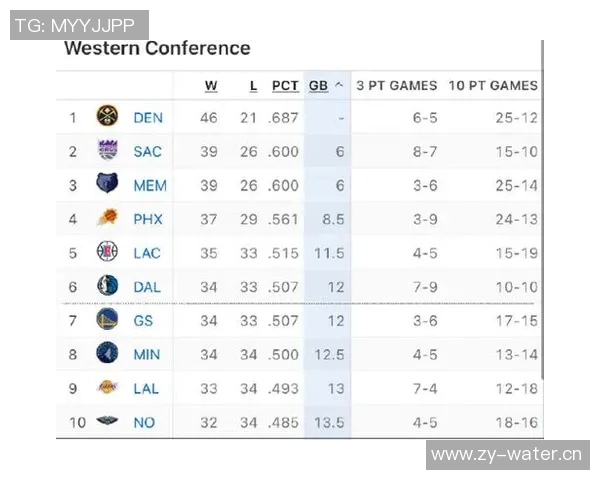Click the Denver Nuggets team logo

tap(107, 117)
